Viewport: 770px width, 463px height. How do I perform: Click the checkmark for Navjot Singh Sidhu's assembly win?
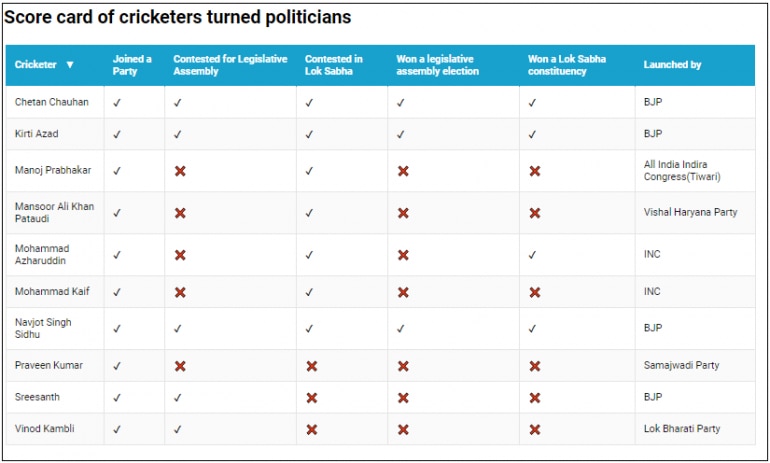pyautogui.click(x=401, y=328)
